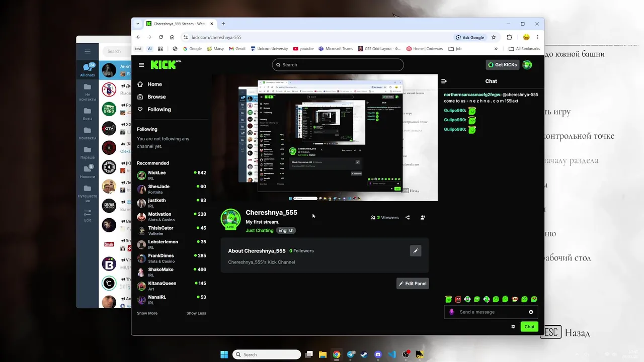The image size is (644, 362).
Task: Click the Kick search field
Action: click(x=338, y=65)
